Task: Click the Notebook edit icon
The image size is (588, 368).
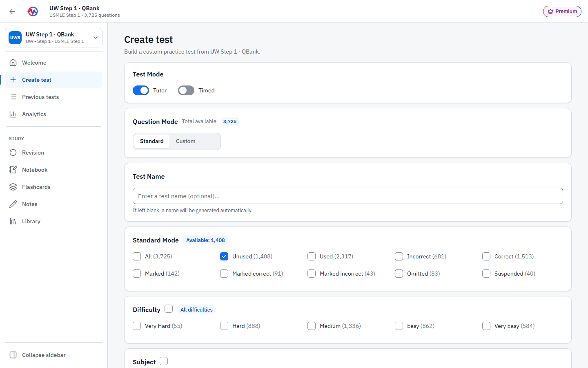Action: tap(13, 170)
